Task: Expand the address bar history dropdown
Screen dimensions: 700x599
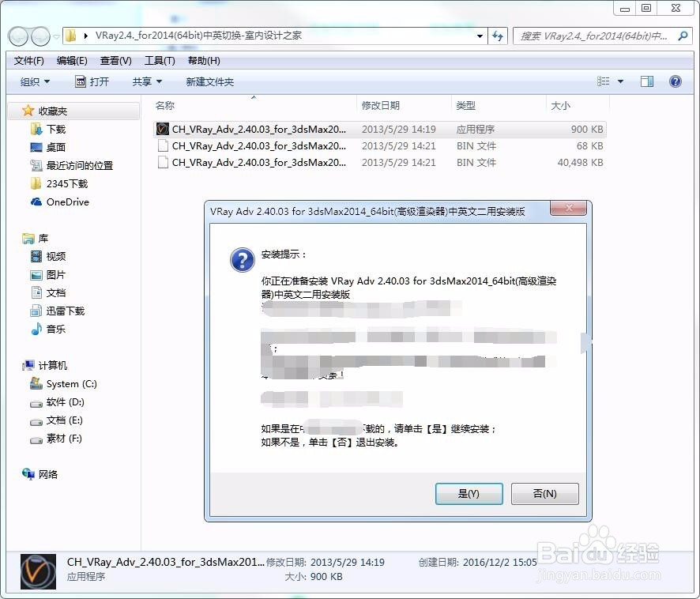Action: click(480, 36)
